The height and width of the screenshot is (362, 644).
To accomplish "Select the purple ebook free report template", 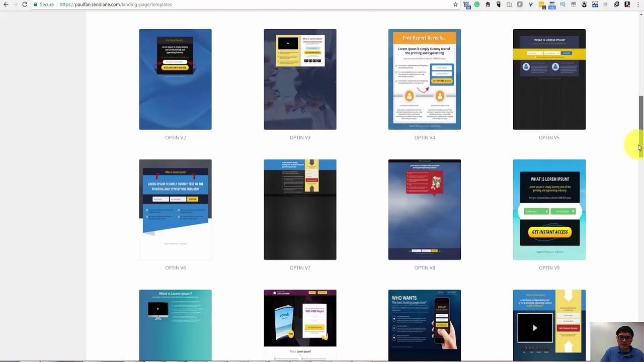I will point(300,325).
